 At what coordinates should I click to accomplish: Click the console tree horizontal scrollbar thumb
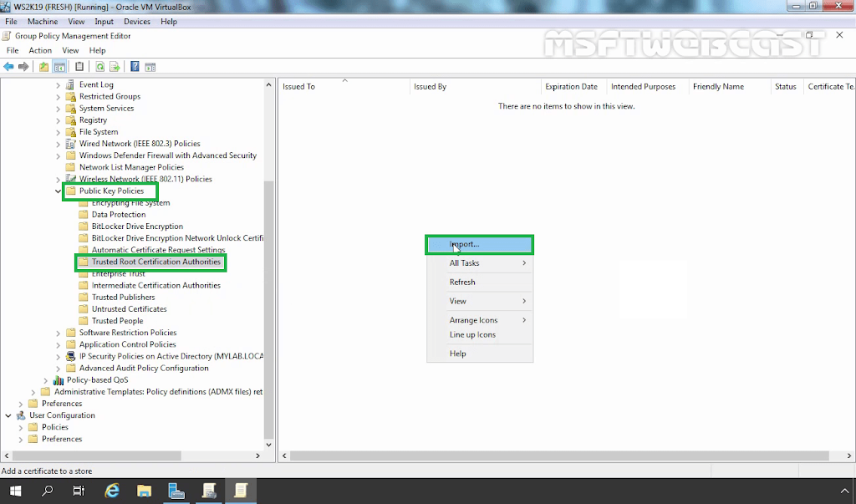(x=97, y=456)
